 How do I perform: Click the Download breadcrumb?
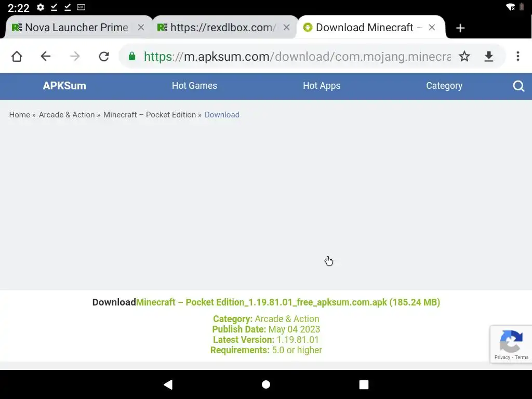point(222,115)
